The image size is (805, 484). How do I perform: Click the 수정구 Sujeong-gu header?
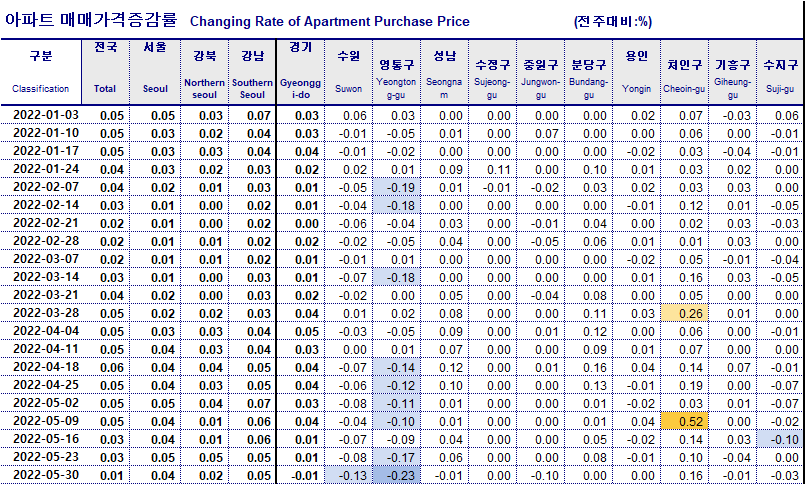click(492, 72)
